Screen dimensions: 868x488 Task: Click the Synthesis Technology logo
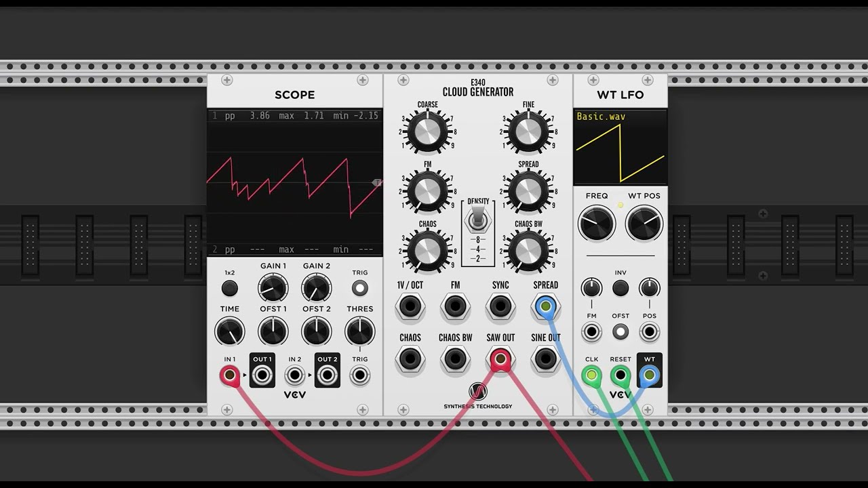click(478, 395)
